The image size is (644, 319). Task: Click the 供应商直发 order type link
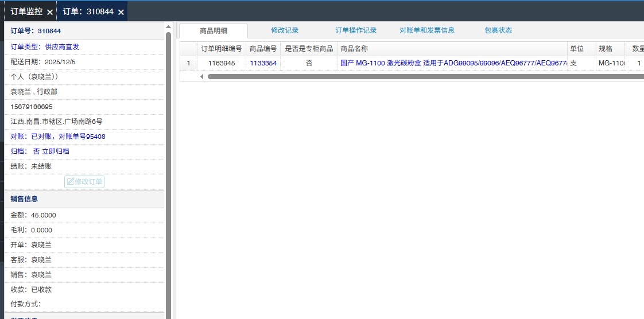coord(62,47)
